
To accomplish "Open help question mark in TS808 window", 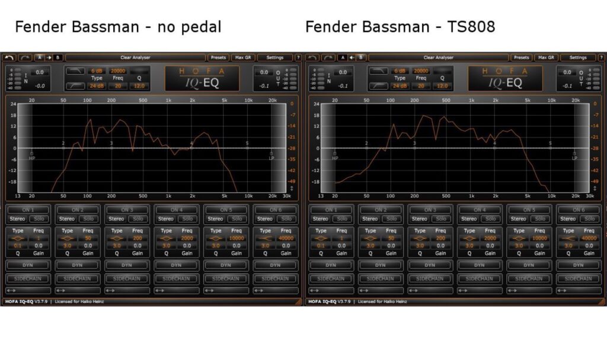I will pyautogui.click(x=601, y=58).
